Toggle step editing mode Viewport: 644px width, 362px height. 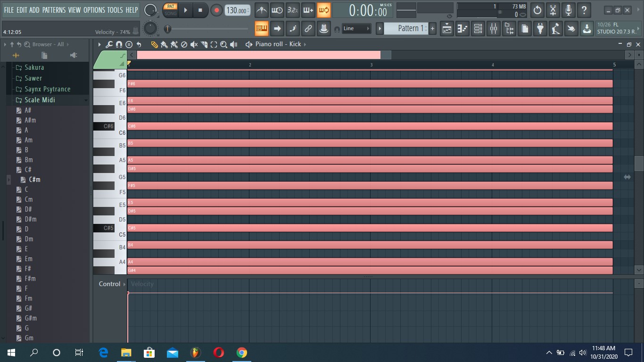coord(293,29)
